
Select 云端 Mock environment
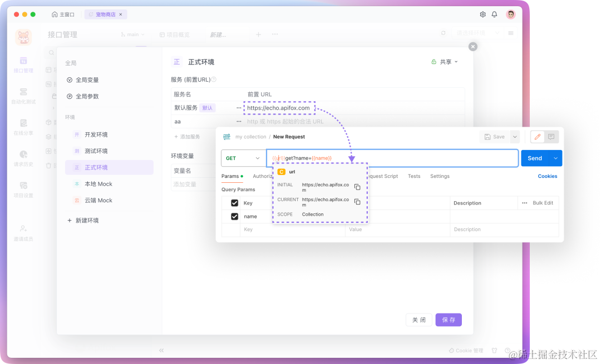(109, 201)
